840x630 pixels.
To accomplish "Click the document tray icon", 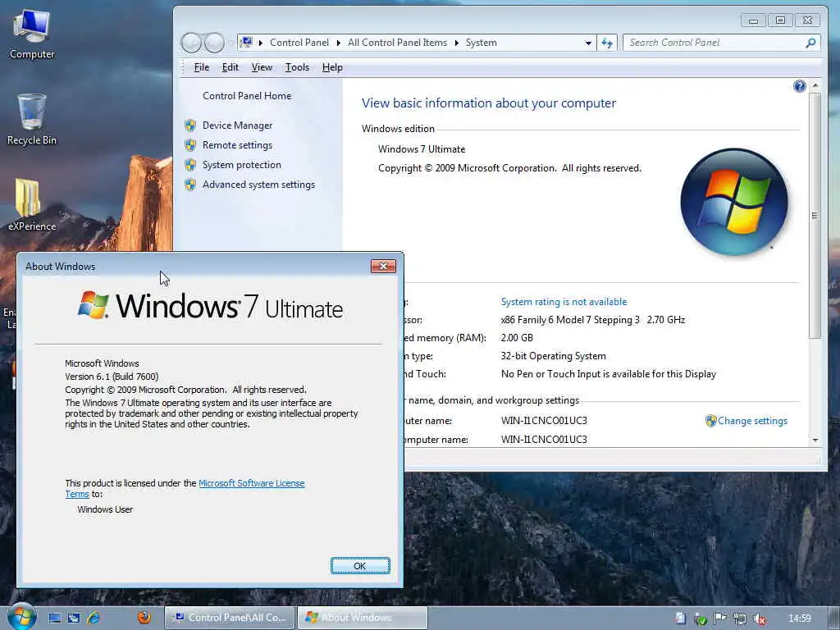I will (x=680, y=619).
